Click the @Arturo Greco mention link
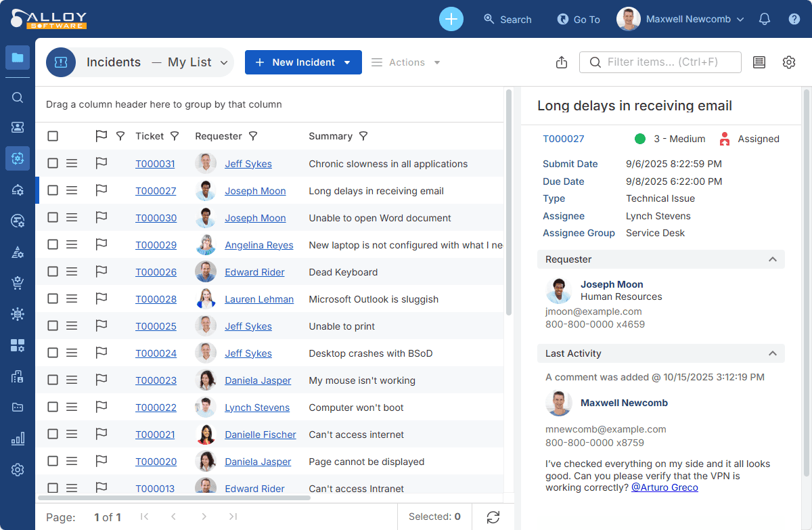The image size is (812, 530). coord(664,487)
